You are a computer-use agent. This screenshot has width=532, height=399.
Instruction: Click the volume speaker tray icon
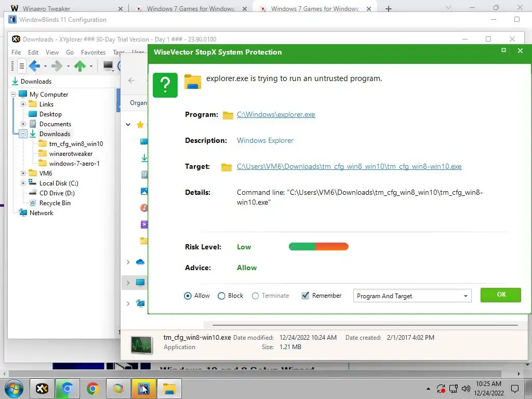[x=466, y=389]
